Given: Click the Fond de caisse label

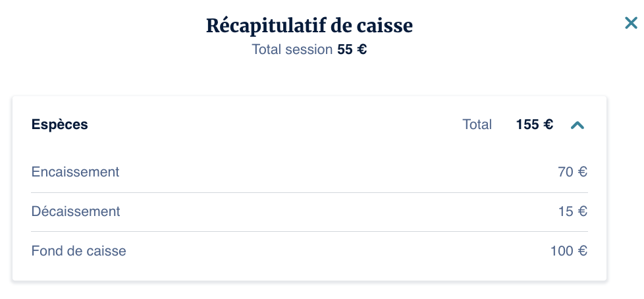Looking at the screenshot, I should tap(78, 251).
